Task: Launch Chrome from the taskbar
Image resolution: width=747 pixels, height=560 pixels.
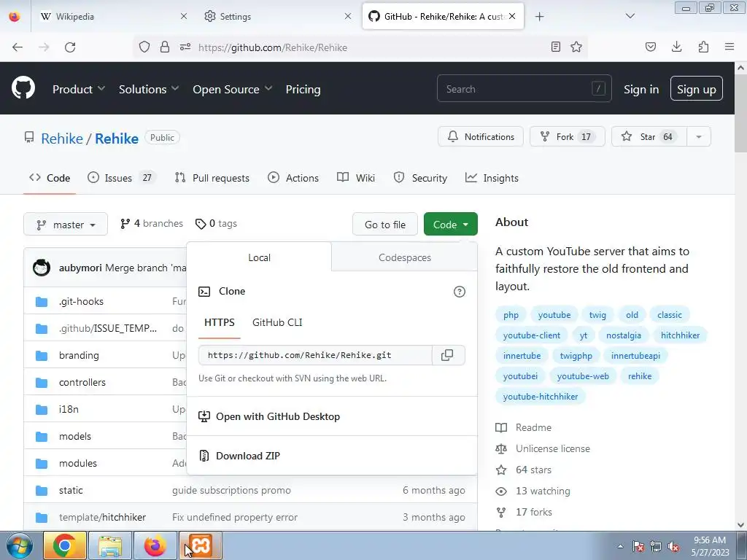Action: pyautogui.click(x=65, y=545)
